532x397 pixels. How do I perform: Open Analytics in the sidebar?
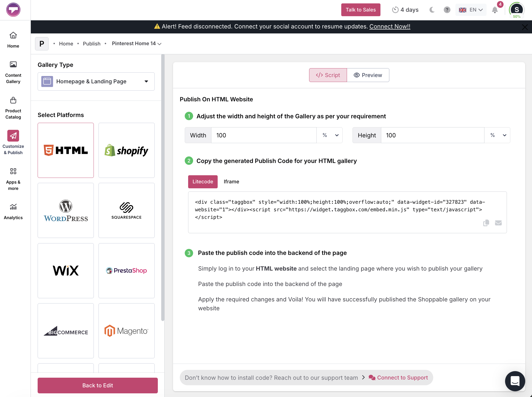tap(13, 212)
